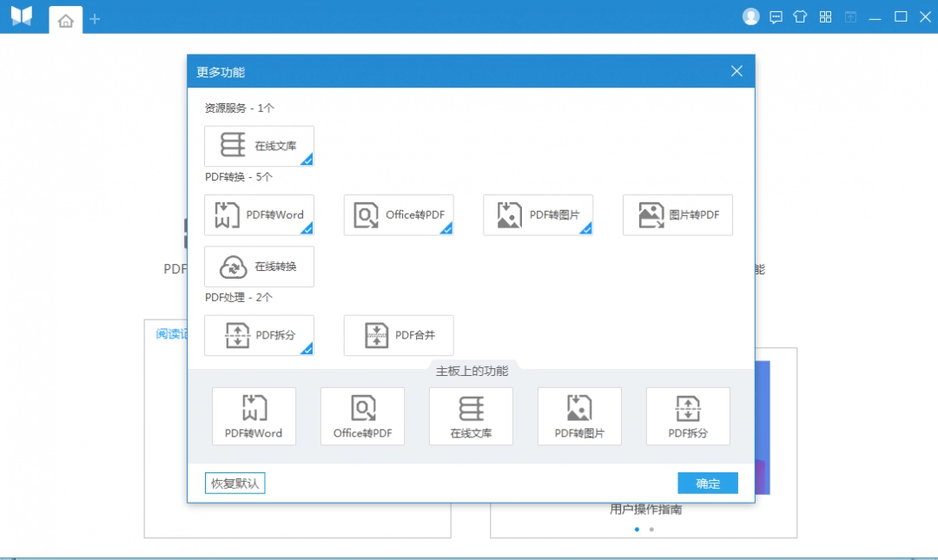Click the 确定 confirm button
The image size is (938, 560).
pos(707,483)
